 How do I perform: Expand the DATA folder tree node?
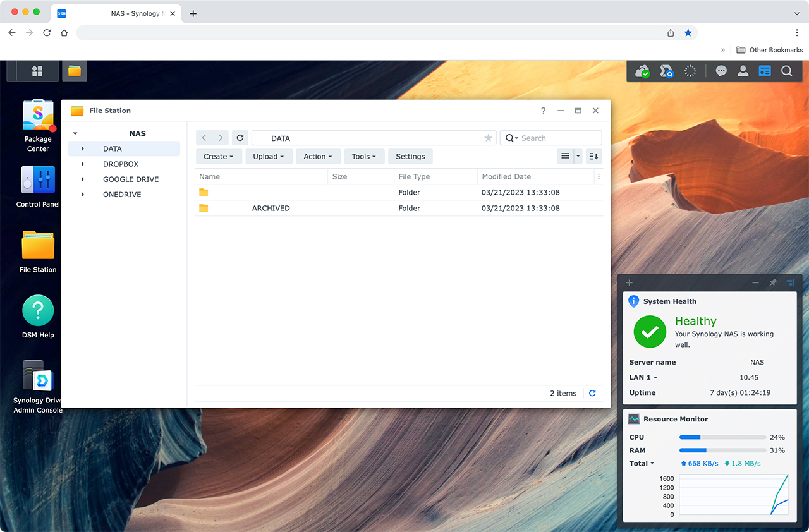[83, 149]
